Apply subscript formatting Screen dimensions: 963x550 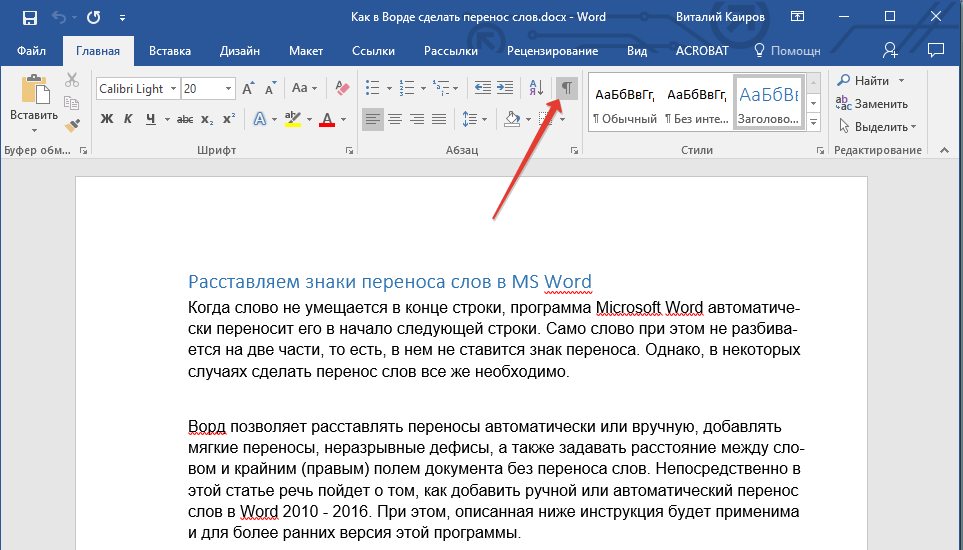[x=207, y=120]
